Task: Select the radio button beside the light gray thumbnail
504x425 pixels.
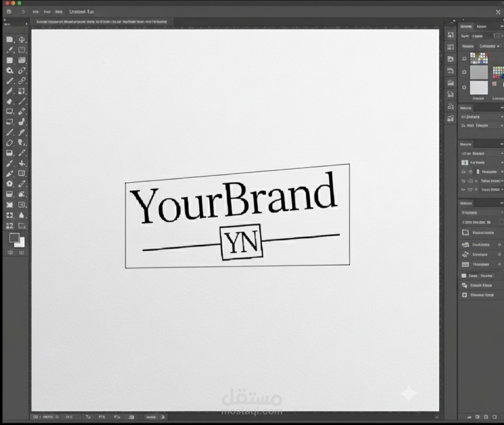Action: pos(464,87)
